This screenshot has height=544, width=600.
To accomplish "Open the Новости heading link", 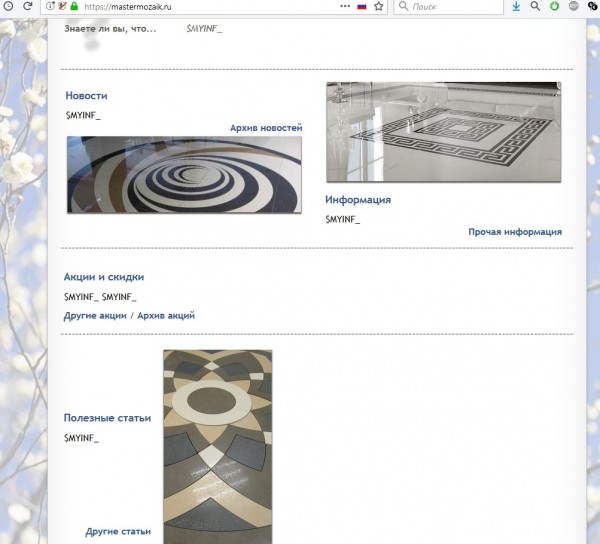I will [86, 96].
